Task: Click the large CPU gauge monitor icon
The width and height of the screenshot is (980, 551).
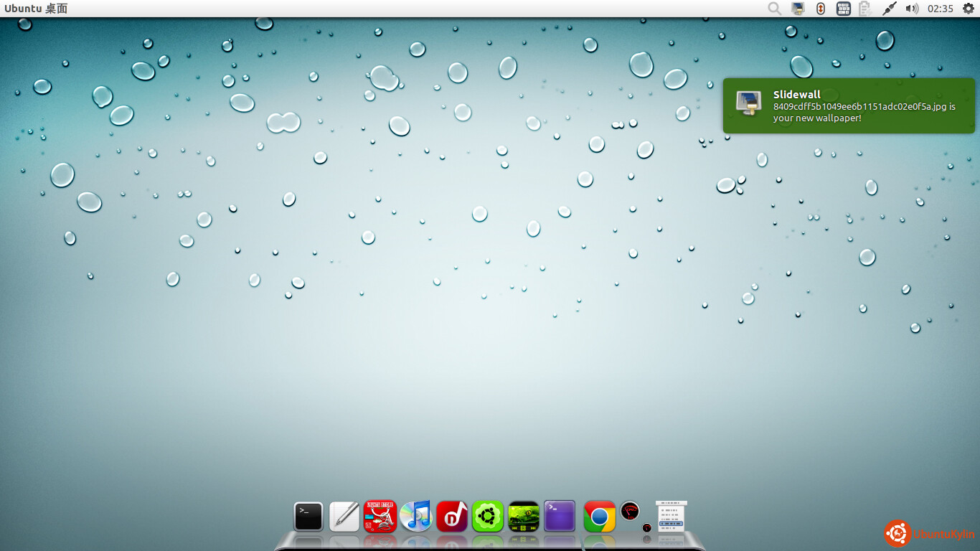Action: (630, 511)
